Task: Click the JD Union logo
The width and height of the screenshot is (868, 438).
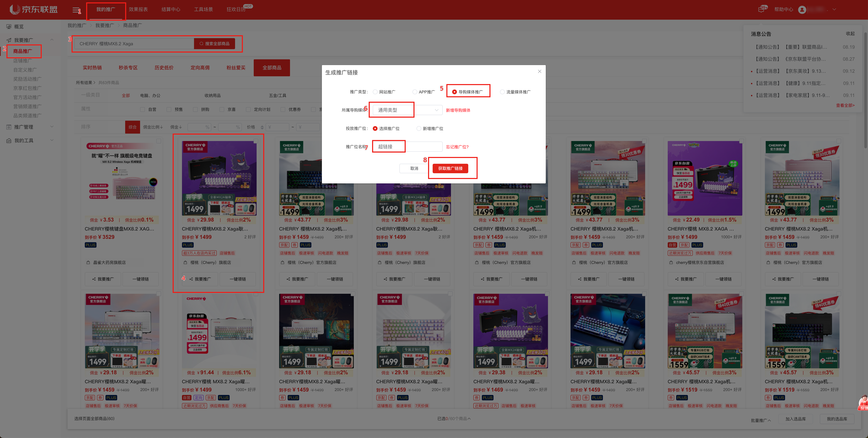Action: pos(33,9)
